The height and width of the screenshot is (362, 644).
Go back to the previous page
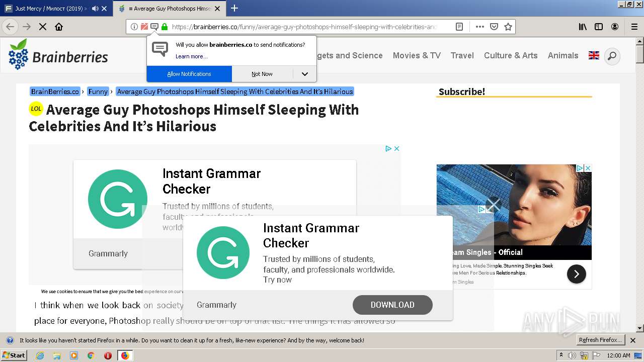coord(11,27)
